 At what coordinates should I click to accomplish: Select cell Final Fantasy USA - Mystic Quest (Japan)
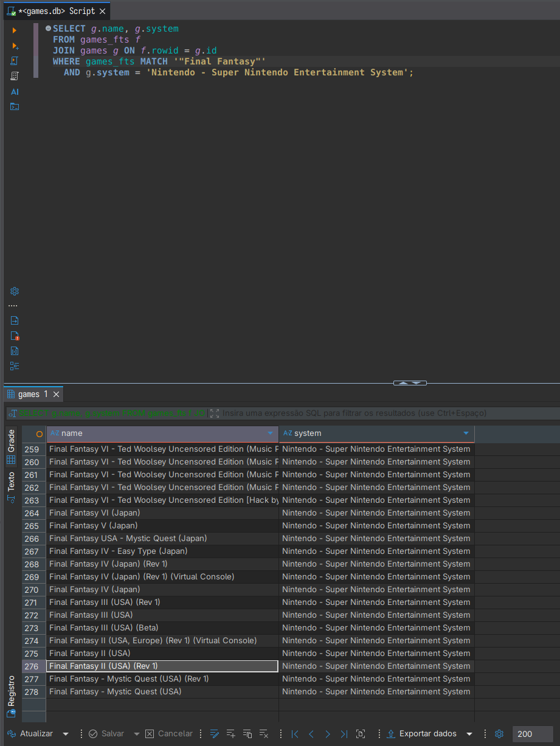(162, 539)
